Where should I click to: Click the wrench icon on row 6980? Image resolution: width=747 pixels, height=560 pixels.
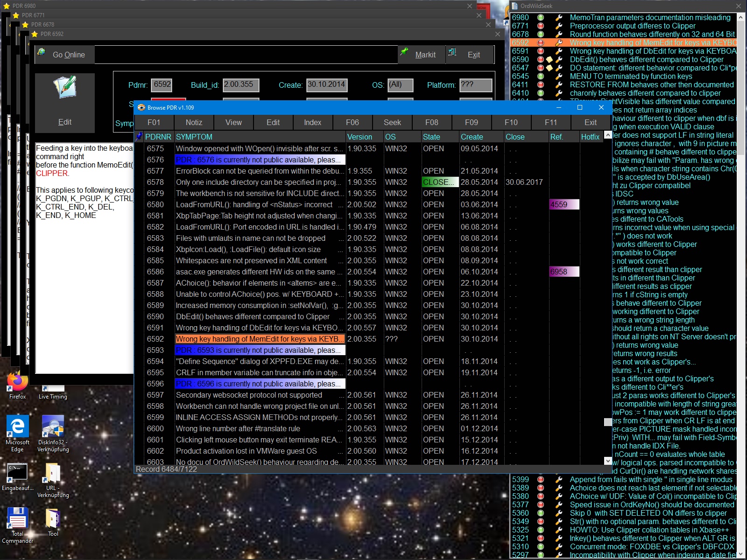pyautogui.click(x=558, y=18)
